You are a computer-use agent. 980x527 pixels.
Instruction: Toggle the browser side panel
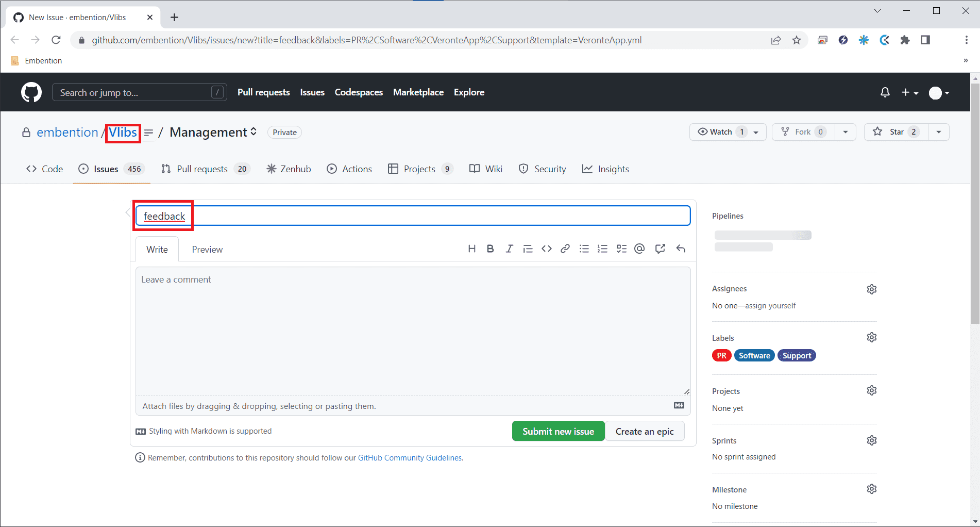point(925,40)
